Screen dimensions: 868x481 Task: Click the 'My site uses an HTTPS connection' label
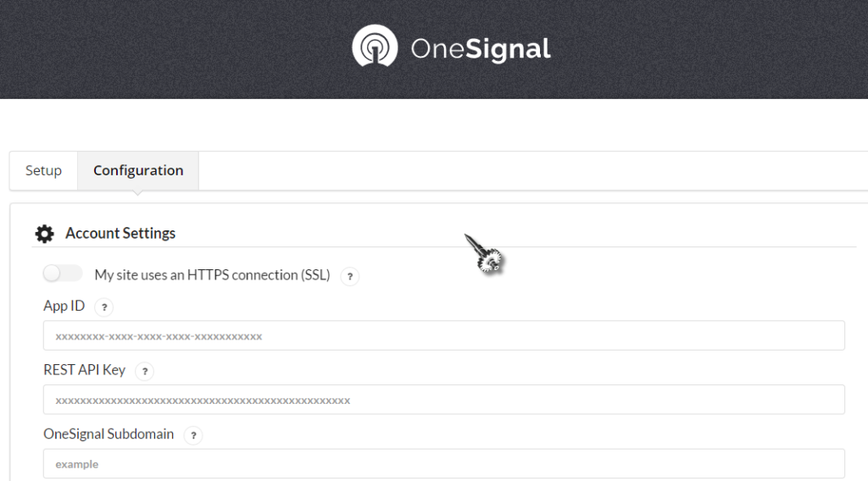tap(212, 274)
